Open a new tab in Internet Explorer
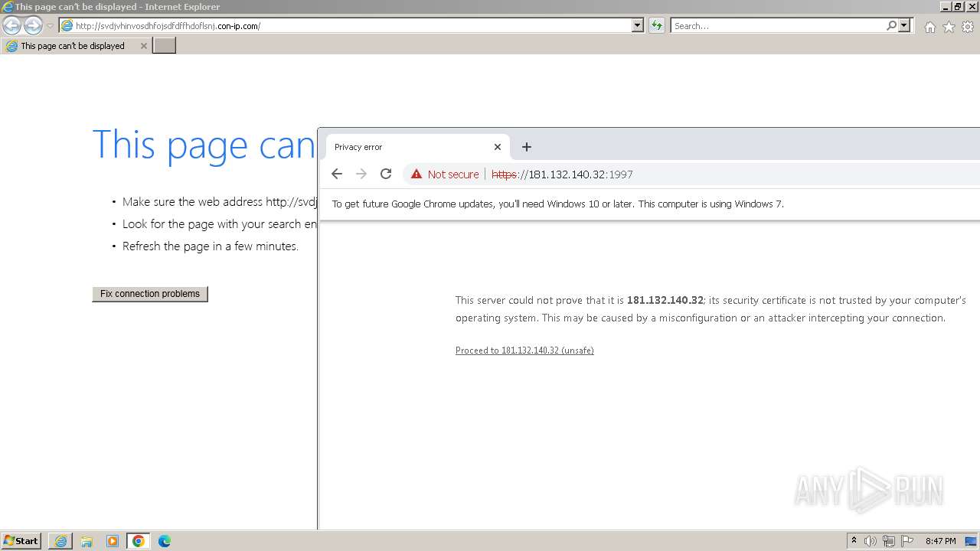This screenshot has height=551, width=980. coord(165,46)
